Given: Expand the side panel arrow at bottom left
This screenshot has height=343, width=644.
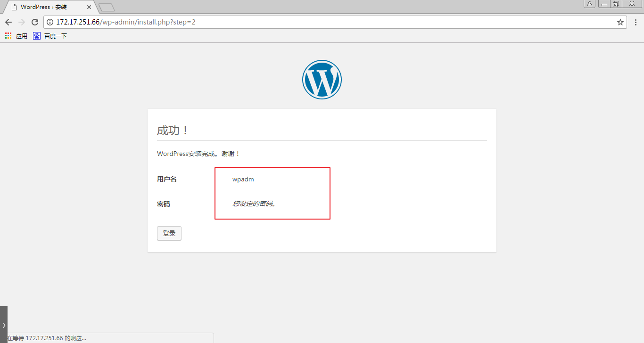Looking at the screenshot, I should 4,325.
